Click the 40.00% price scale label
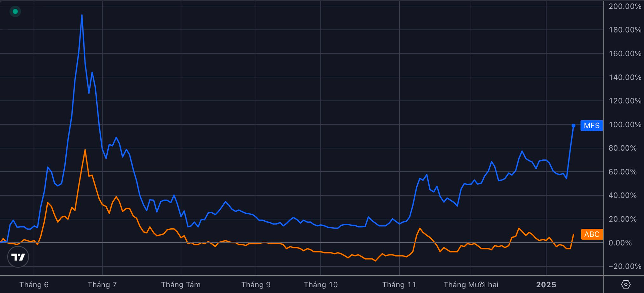 623,195
